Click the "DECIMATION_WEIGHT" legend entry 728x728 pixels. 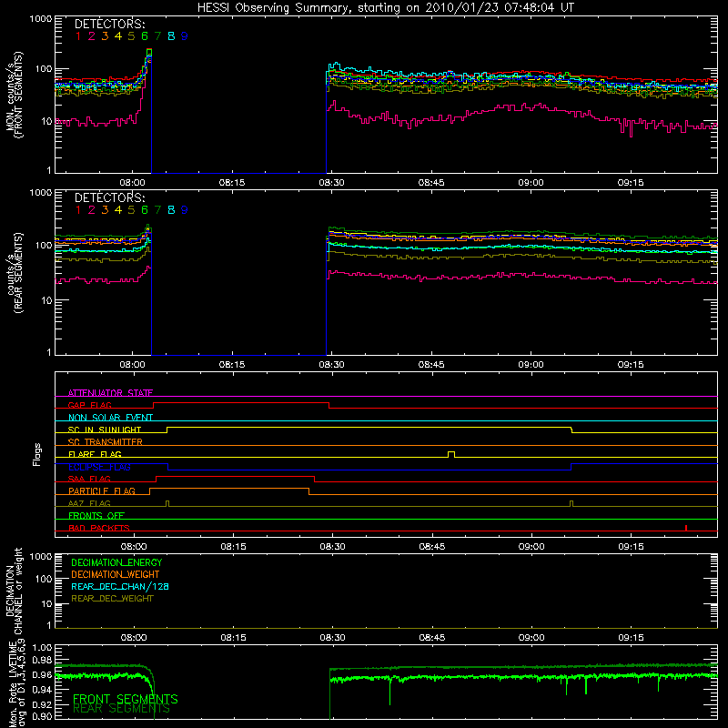(116, 574)
